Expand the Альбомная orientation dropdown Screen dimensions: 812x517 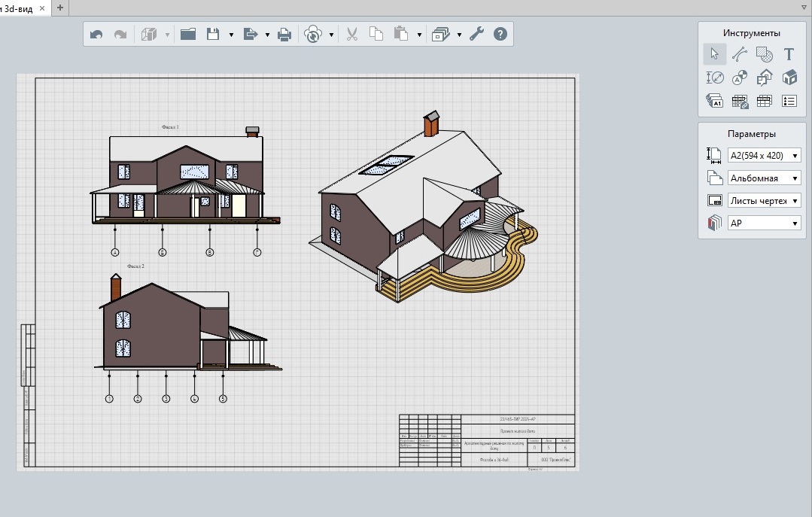tap(765, 178)
